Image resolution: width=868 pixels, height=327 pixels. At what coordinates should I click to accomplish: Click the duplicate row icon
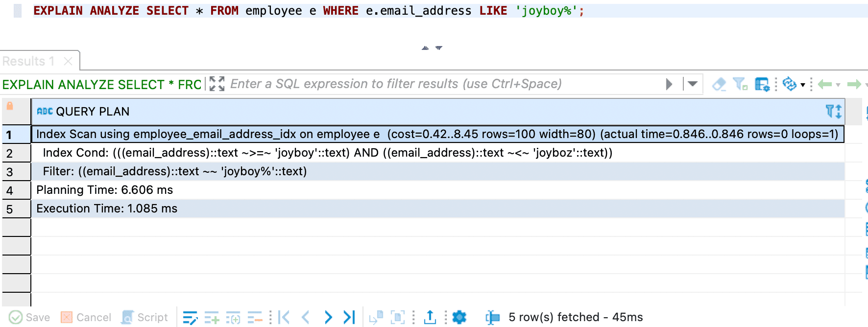tap(233, 318)
